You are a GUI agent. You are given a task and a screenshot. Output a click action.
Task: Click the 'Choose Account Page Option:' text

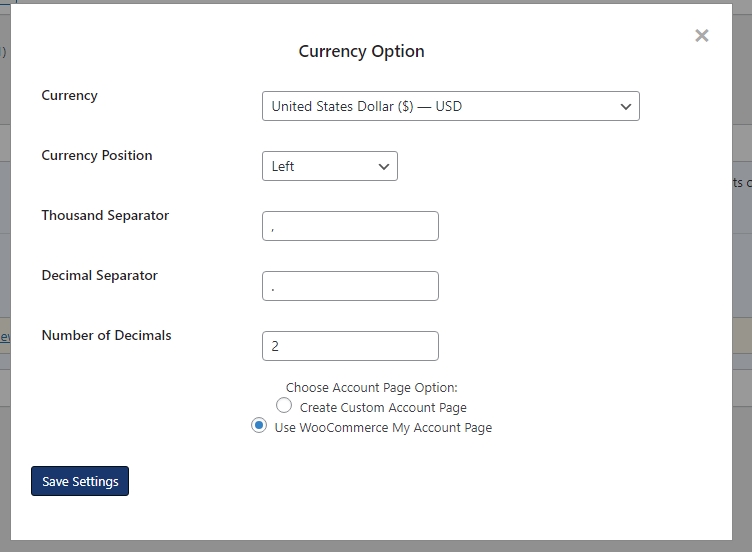(x=371, y=388)
